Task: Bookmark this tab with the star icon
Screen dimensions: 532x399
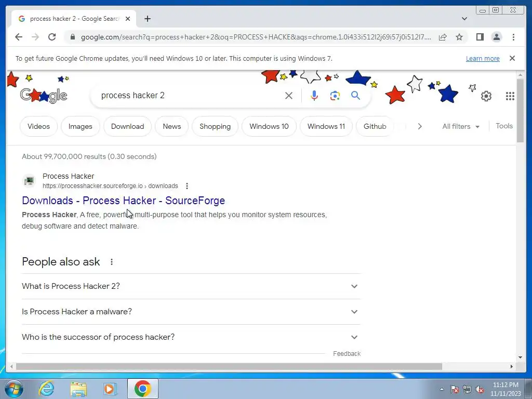Action: [459, 37]
